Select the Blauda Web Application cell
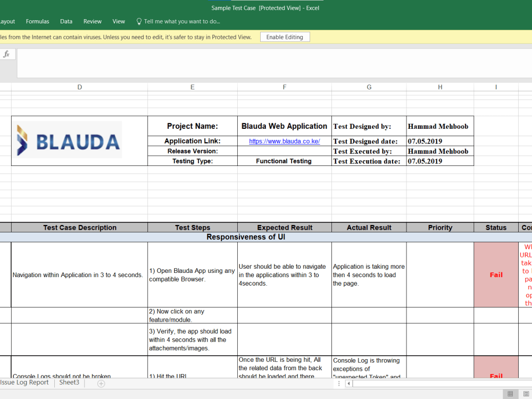Viewport: 532px width, 399px height. tap(284, 126)
